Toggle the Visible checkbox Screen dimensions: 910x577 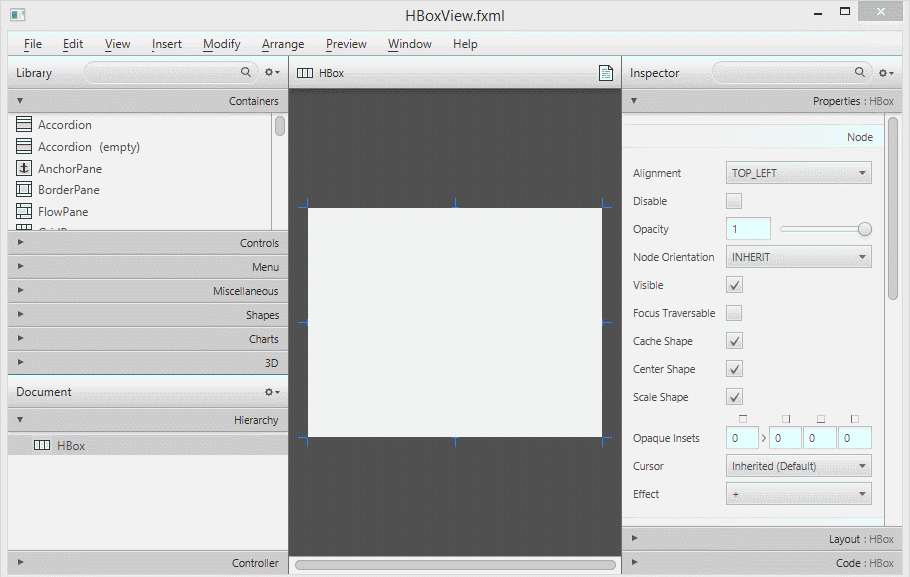(734, 285)
